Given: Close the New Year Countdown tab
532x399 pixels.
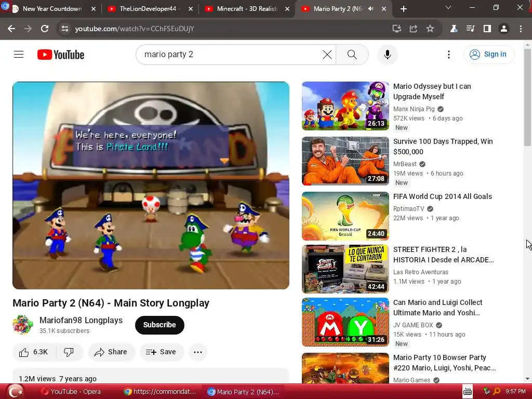Looking at the screenshot, I should (94, 9).
